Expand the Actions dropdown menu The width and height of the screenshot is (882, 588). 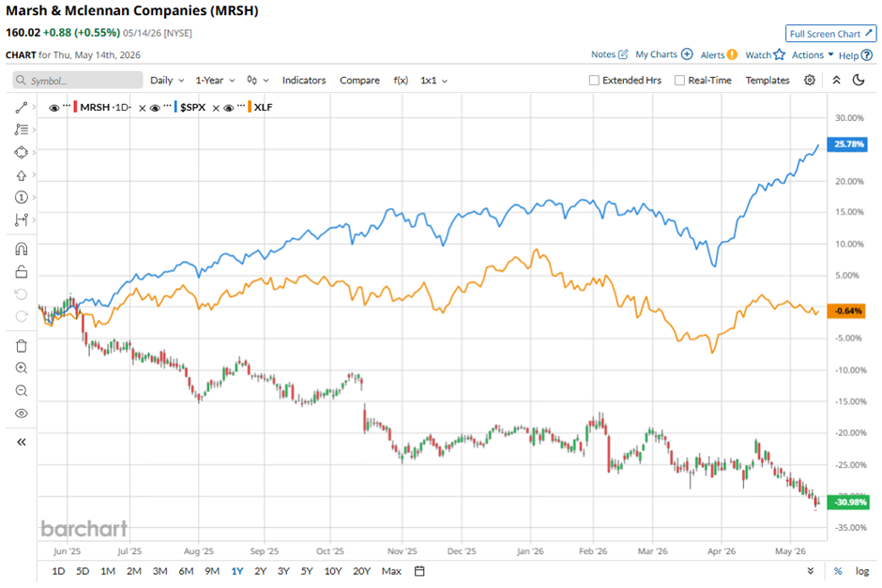click(x=813, y=54)
